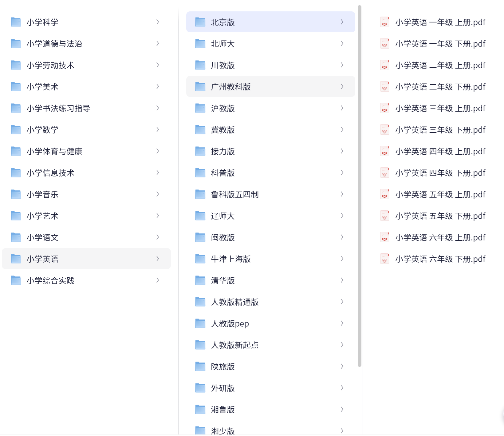This screenshot has width=504, height=436.
Task: Expand the 小学书法练习指导 chevron
Action: pyautogui.click(x=158, y=108)
